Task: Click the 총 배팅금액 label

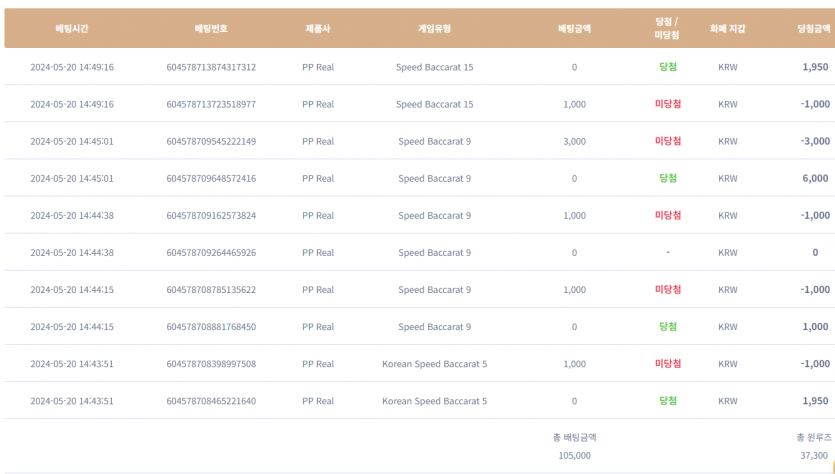Action: click(x=575, y=438)
